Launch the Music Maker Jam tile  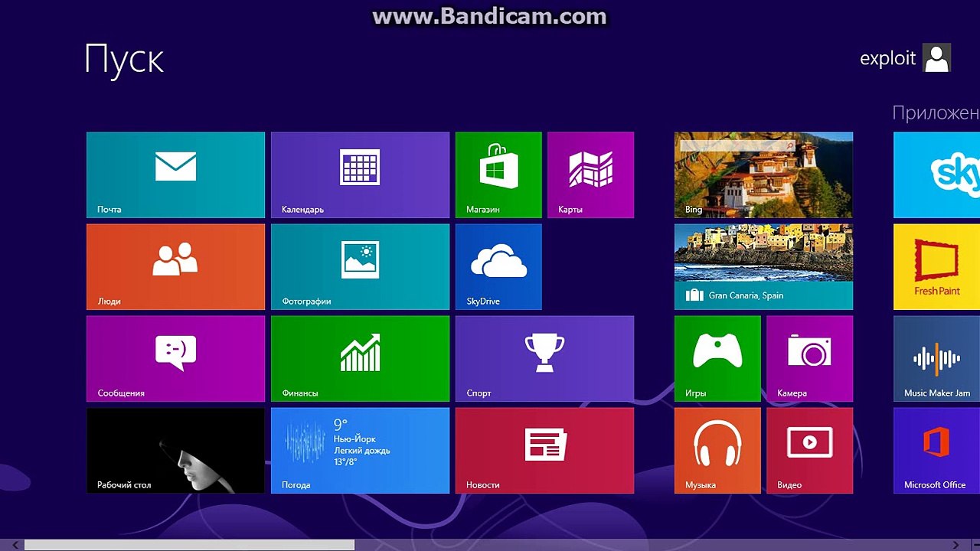pos(937,359)
